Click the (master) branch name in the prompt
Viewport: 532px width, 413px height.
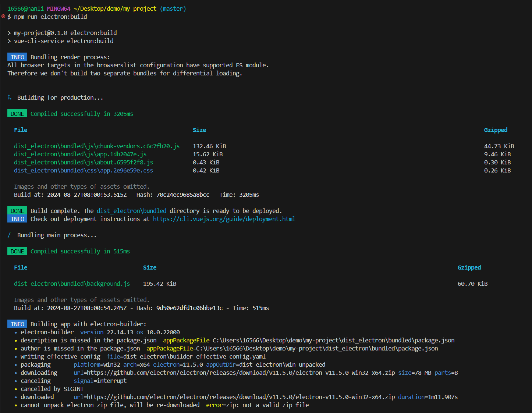click(173, 8)
